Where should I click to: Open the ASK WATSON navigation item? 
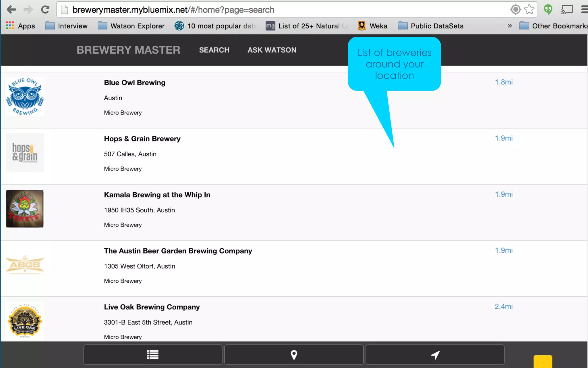pyautogui.click(x=272, y=50)
